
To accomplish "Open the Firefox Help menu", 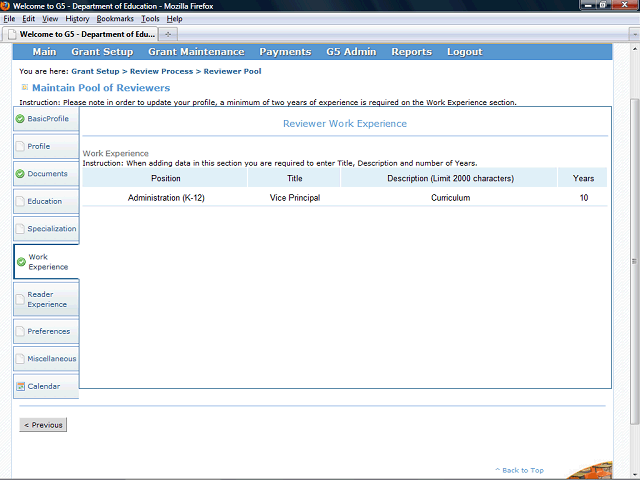I will [174, 19].
